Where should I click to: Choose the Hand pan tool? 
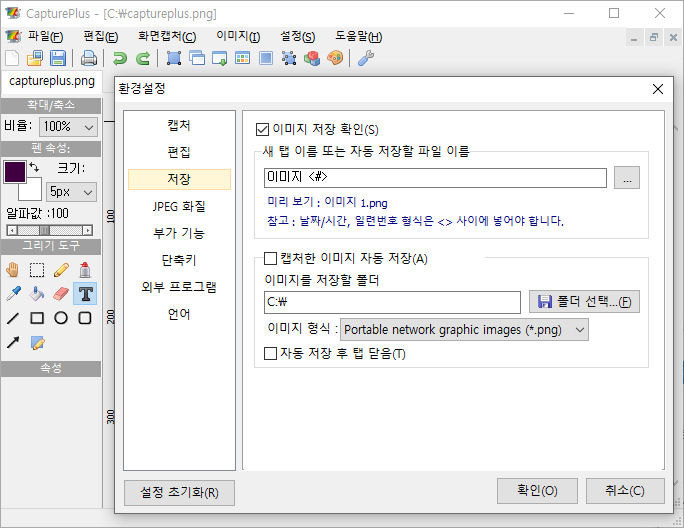(x=12, y=269)
